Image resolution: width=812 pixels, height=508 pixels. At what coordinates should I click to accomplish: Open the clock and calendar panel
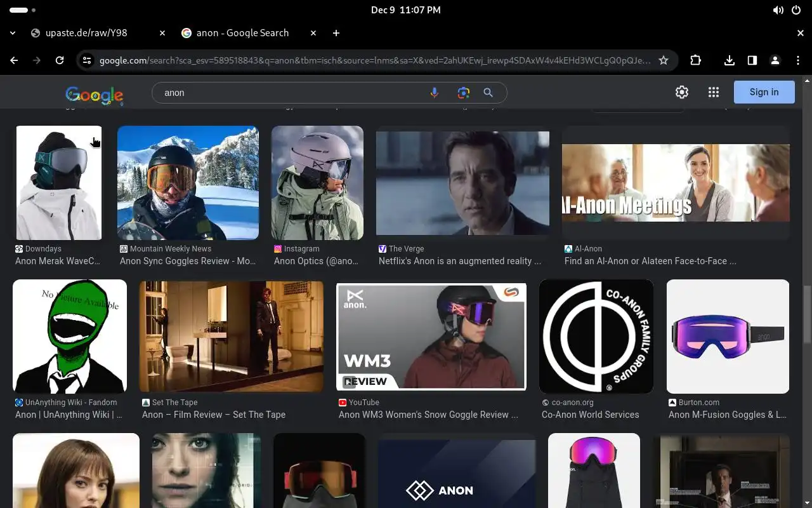point(406,10)
